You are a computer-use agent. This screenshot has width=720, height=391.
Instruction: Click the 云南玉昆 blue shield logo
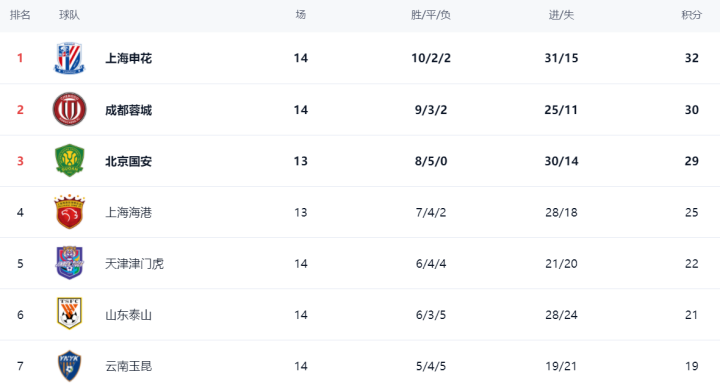pos(69,366)
